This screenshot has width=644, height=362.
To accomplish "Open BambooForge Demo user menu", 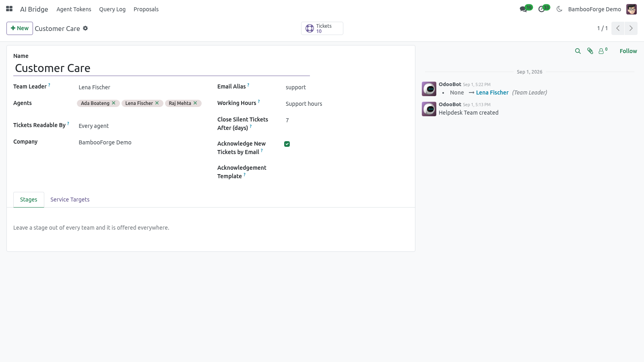I will pos(594,9).
